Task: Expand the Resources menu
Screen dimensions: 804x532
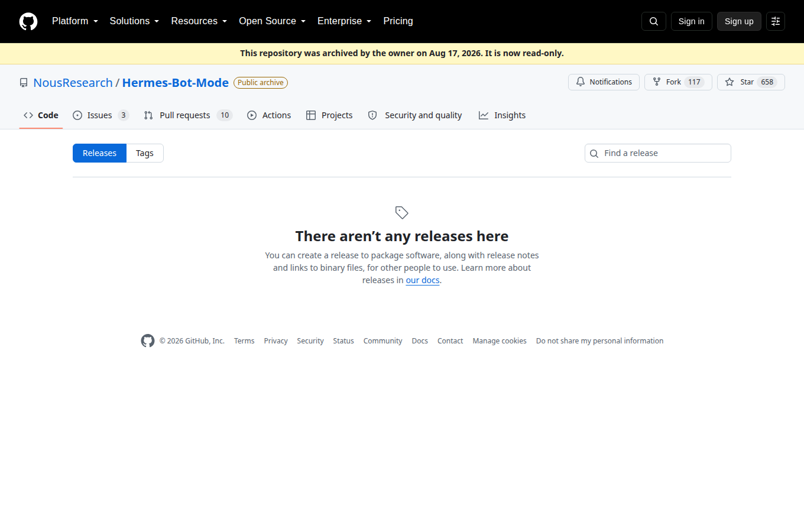Action: click(x=199, y=21)
